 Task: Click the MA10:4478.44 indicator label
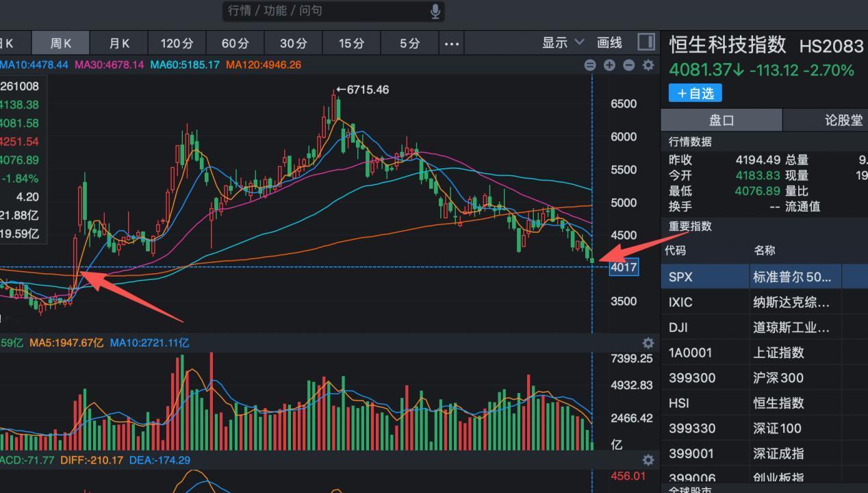pos(34,65)
